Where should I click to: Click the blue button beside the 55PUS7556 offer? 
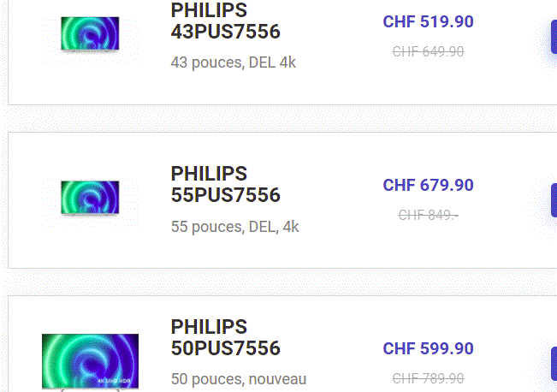click(x=554, y=200)
